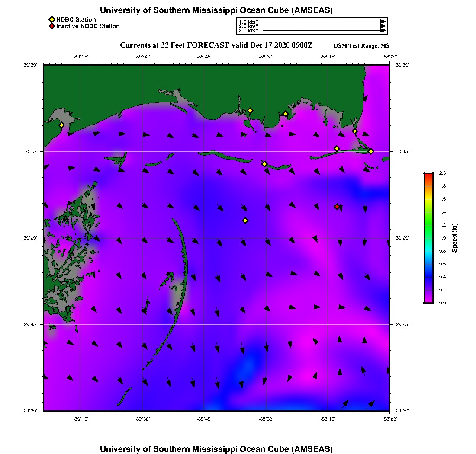Click the 1.0 kts reference arrow in scale box
The height and width of the screenshot is (454, 476).
[364, 22]
